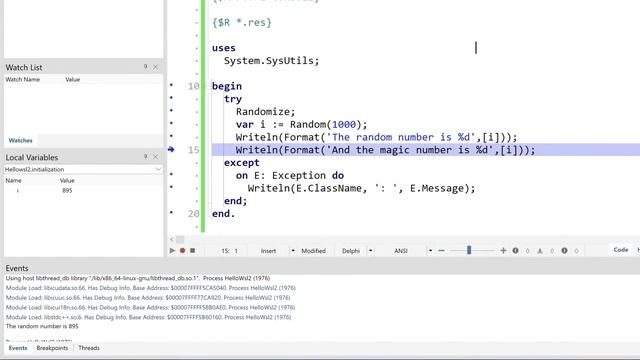Click the Modified status indicator
The height and width of the screenshot is (360, 640).
313,251
